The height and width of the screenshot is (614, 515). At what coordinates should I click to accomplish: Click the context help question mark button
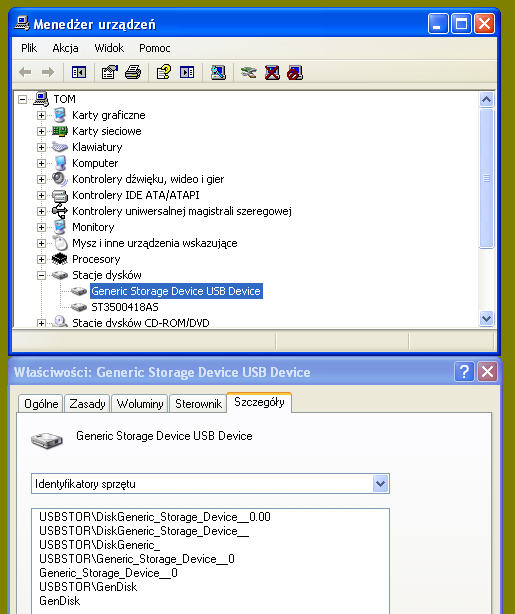pos(464,371)
